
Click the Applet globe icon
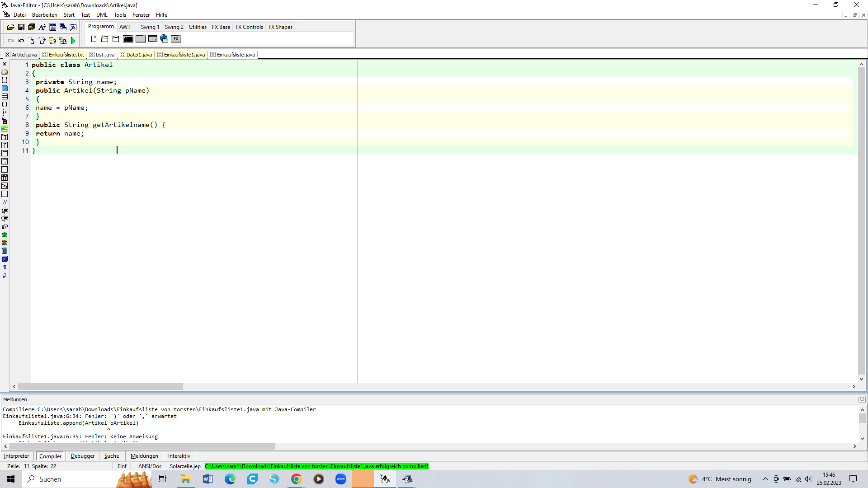click(164, 39)
